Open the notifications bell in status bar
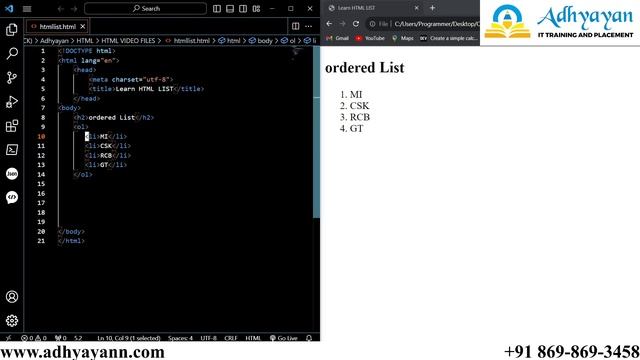Image resolution: width=640 pixels, height=360 pixels. 309,338
